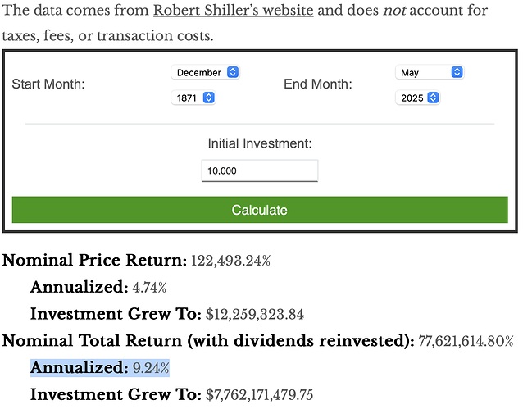Image resolution: width=532 pixels, height=409 pixels.
Task: Click the Nominal Price Return heading
Action: [94, 261]
